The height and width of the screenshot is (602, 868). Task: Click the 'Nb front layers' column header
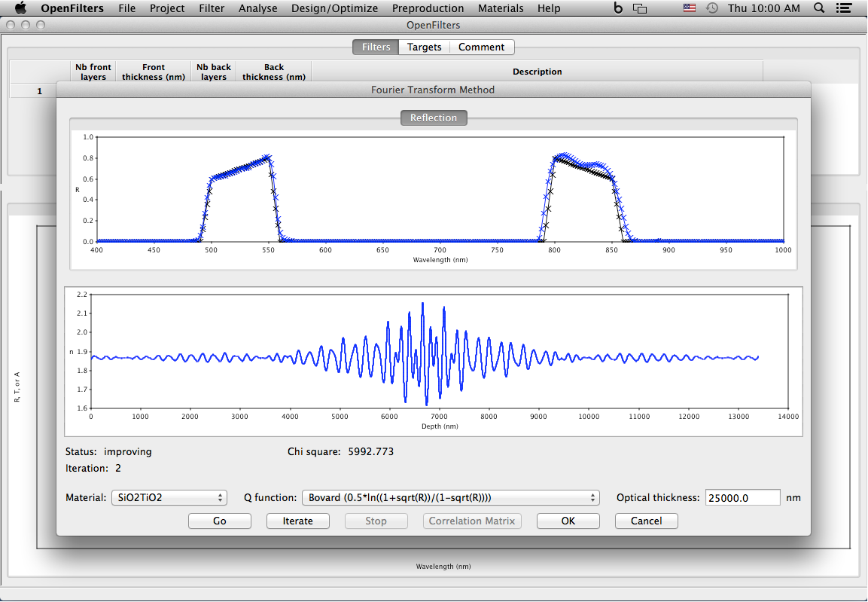click(93, 72)
